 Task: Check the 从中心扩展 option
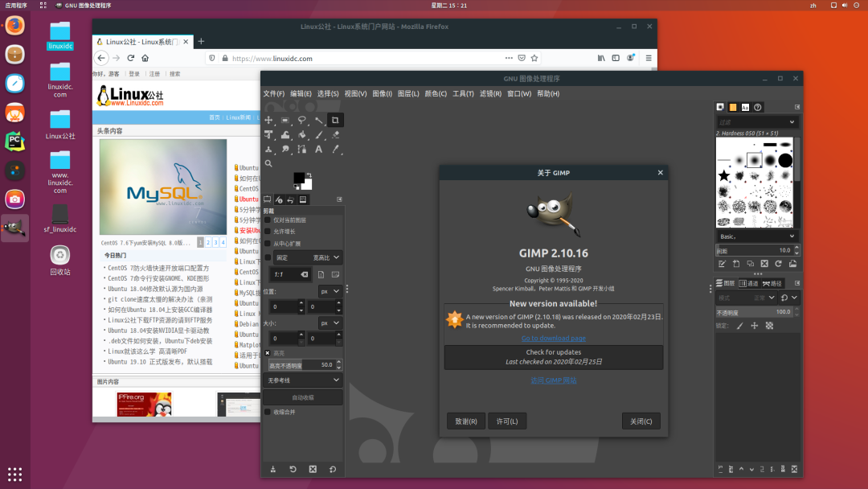click(x=268, y=244)
